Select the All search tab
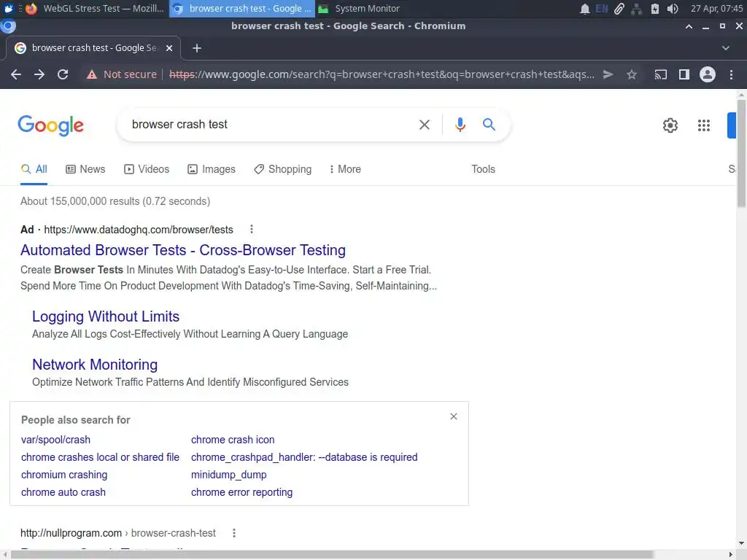The width and height of the screenshot is (747, 560). point(34,169)
